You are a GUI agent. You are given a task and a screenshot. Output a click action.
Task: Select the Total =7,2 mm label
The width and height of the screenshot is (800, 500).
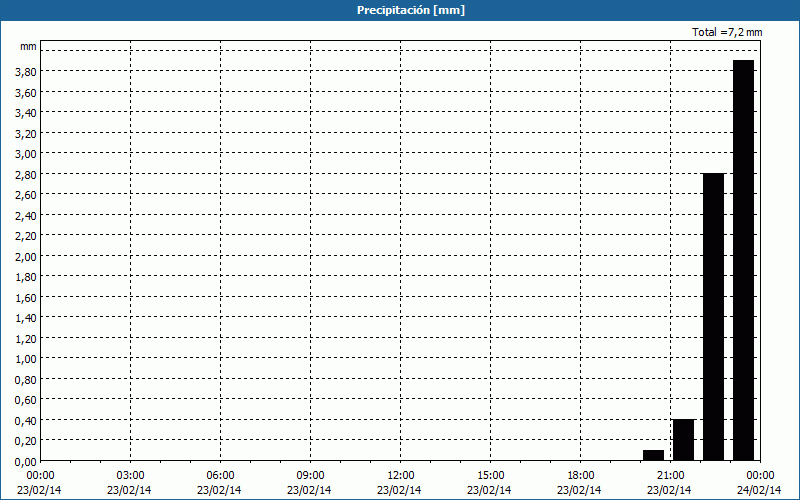pyautogui.click(x=727, y=32)
